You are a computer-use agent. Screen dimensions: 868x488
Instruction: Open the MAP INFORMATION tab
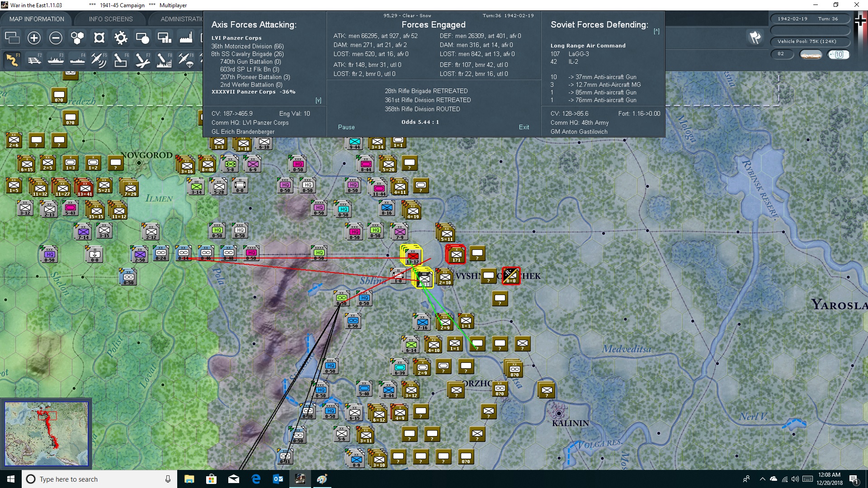click(37, 19)
